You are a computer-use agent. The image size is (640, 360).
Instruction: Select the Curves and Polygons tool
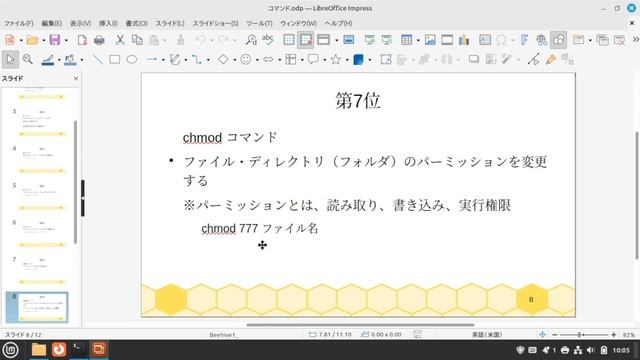[x=175, y=60]
